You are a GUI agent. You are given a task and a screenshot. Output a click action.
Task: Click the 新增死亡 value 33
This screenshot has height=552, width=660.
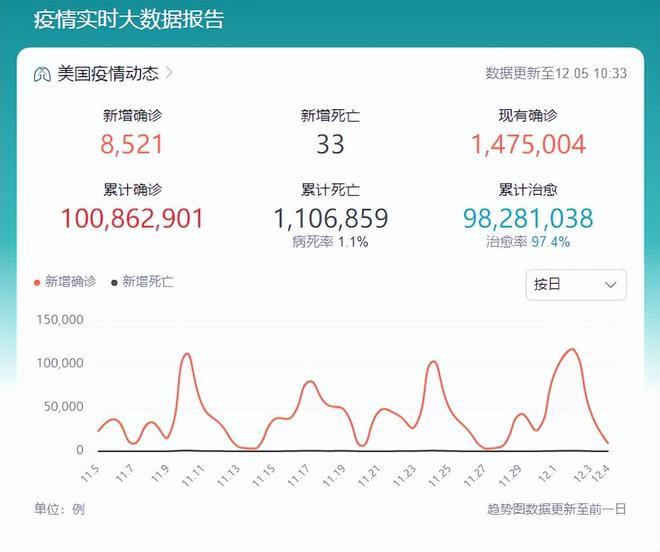(x=330, y=144)
